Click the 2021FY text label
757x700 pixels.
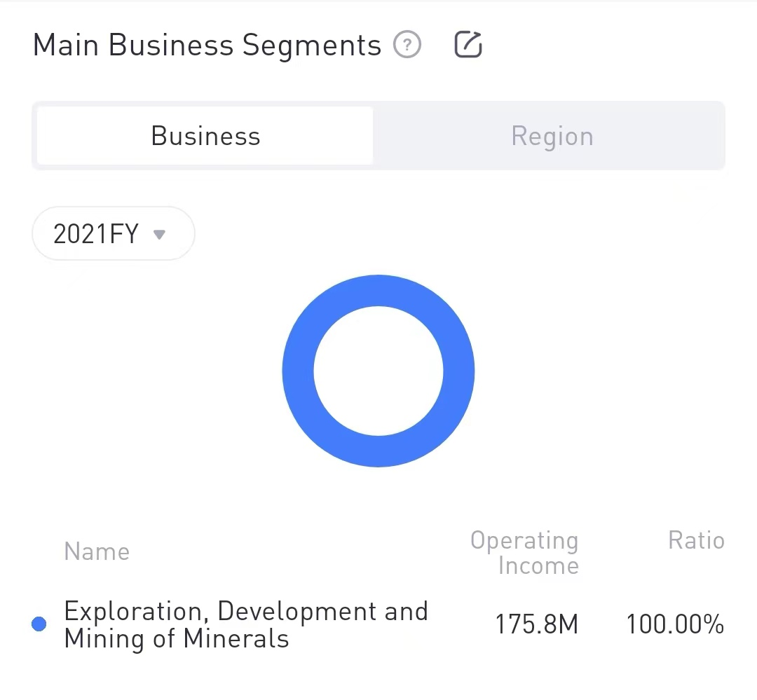(96, 234)
